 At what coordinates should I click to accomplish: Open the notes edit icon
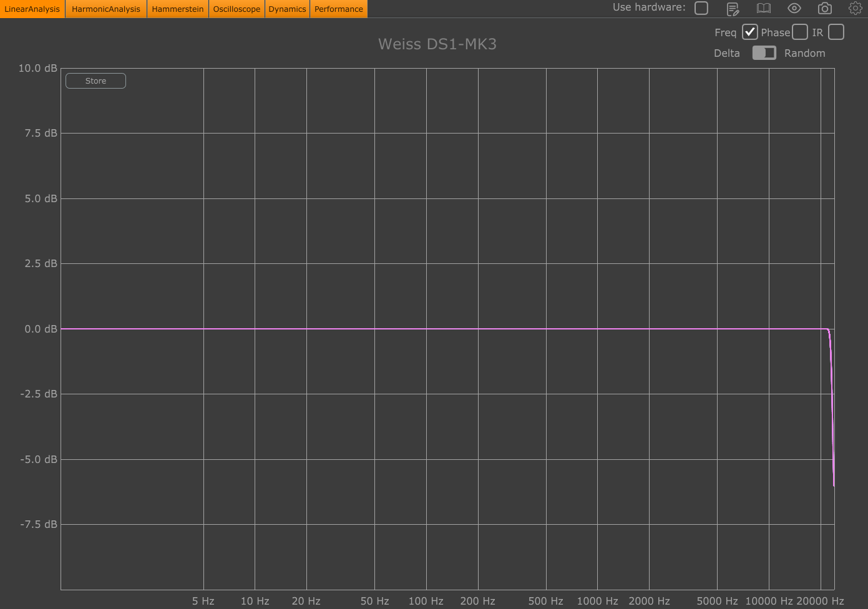[x=733, y=9]
